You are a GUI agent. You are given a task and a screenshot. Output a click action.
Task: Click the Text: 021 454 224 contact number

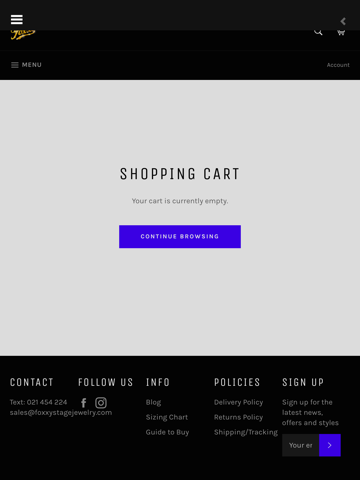coord(38,402)
